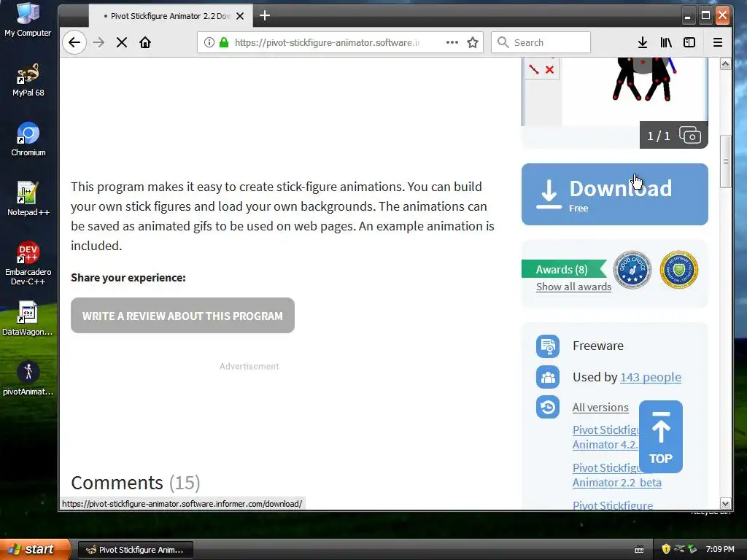Toggle the browser sidebar icon

(x=689, y=42)
